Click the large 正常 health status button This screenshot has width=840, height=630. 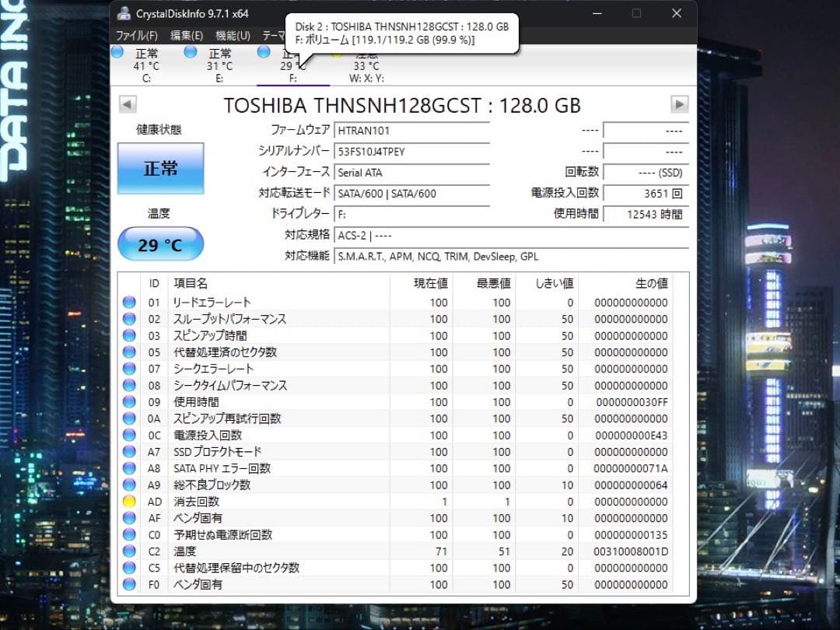pyautogui.click(x=160, y=168)
